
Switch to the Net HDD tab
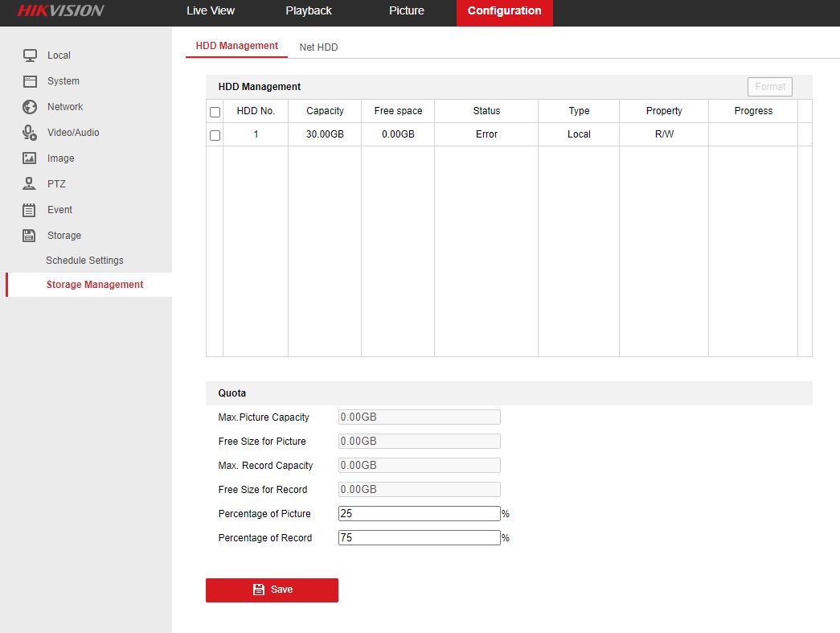click(x=318, y=47)
